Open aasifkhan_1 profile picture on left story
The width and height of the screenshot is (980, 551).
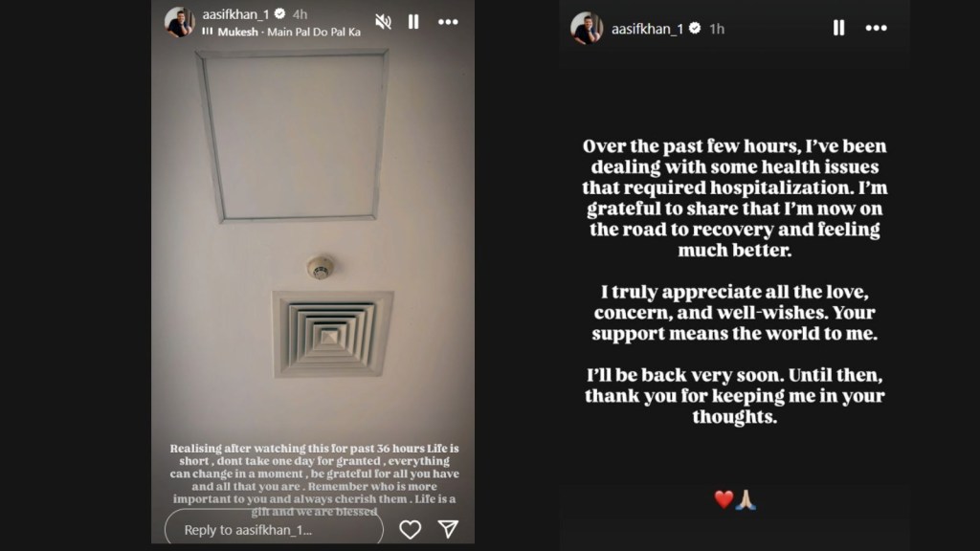[179, 22]
